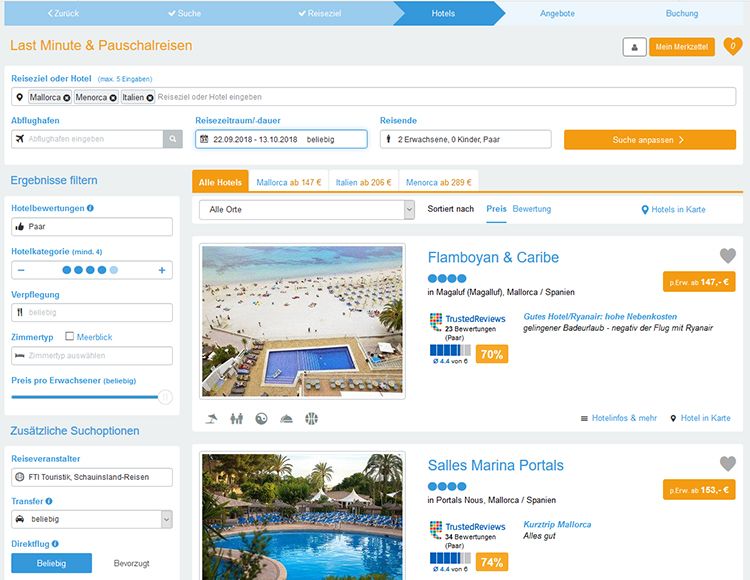Viewport: 750px width, 580px height.
Task: Click the Abflughafen search magnifier icon
Action: coord(173,139)
